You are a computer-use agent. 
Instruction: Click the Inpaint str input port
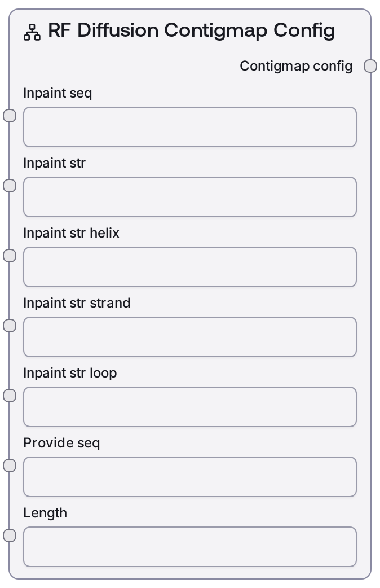pos(10,186)
